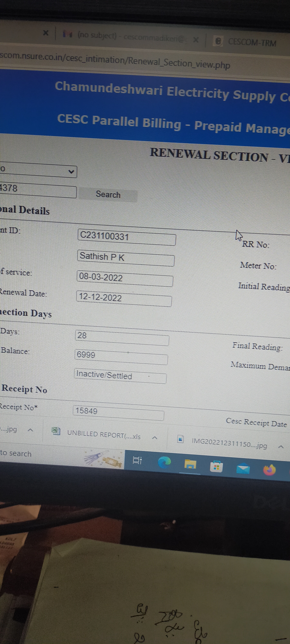Expand options for IMG202212311150 jpg download
Viewport: 290px width, 644px height.
(281, 446)
